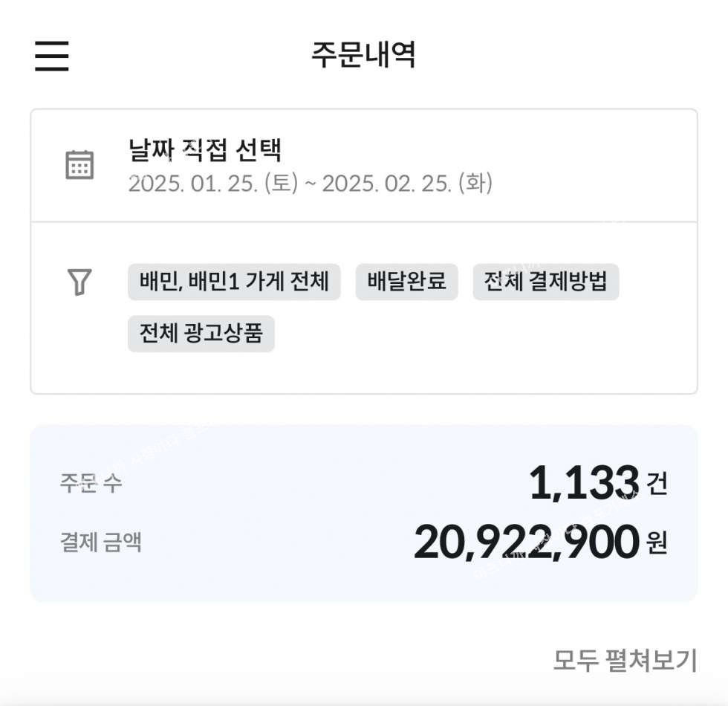The height and width of the screenshot is (706, 728).
Task: Expand all orders with 모두 펼쳐보기
Action: (x=625, y=659)
